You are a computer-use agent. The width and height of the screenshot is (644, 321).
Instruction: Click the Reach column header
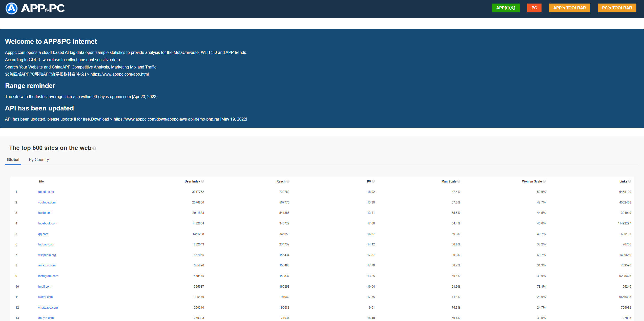[x=281, y=181]
